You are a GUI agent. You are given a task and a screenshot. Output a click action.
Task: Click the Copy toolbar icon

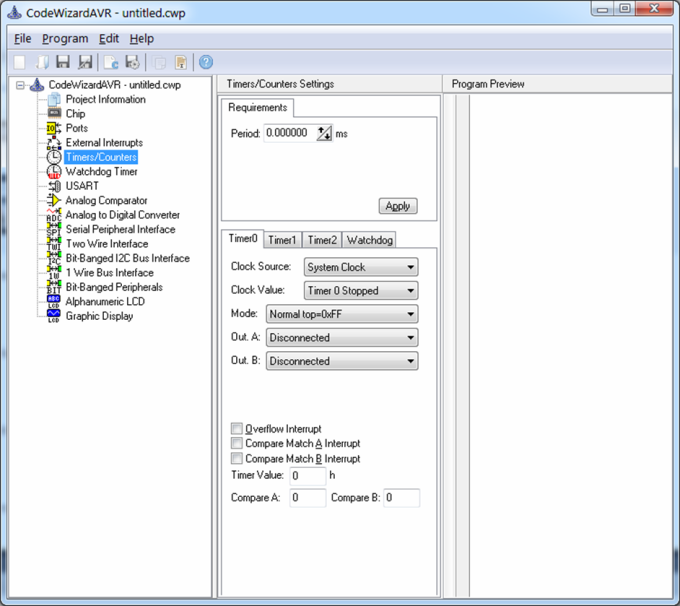click(x=160, y=62)
